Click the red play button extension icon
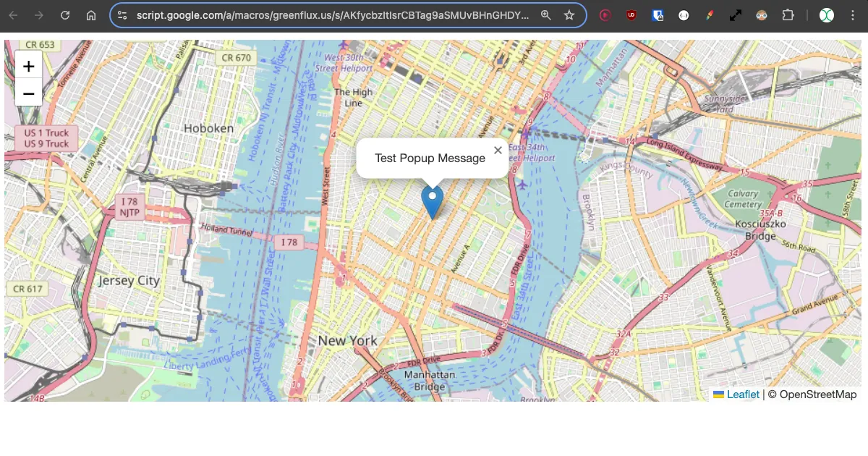 [x=605, y=15]
